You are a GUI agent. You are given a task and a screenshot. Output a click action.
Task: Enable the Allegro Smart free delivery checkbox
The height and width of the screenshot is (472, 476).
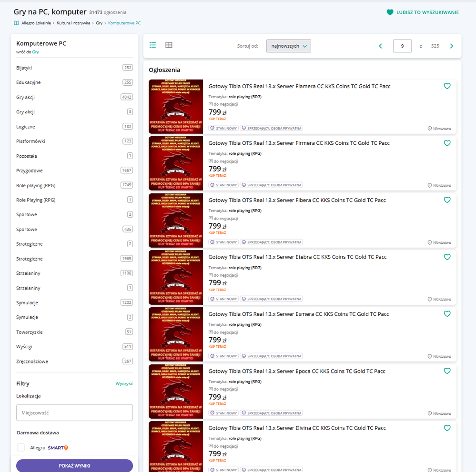pyautogui.click(x=21, y=447)
